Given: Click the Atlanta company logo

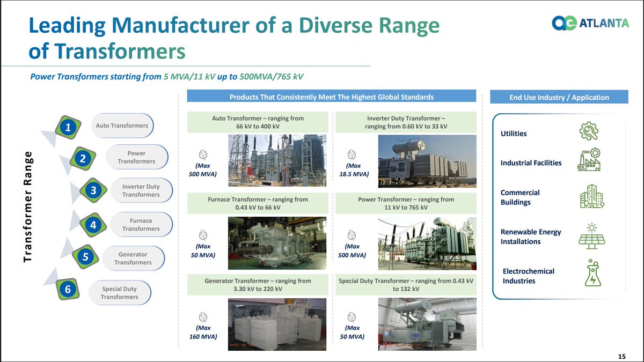Looking at the screenshot, I should click(591, 24).
